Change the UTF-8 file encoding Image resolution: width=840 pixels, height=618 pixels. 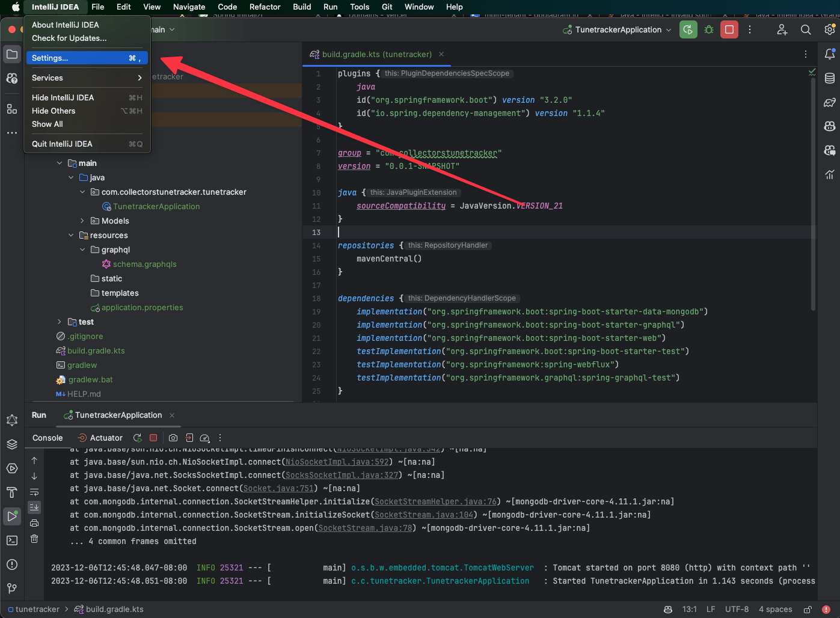737,609
